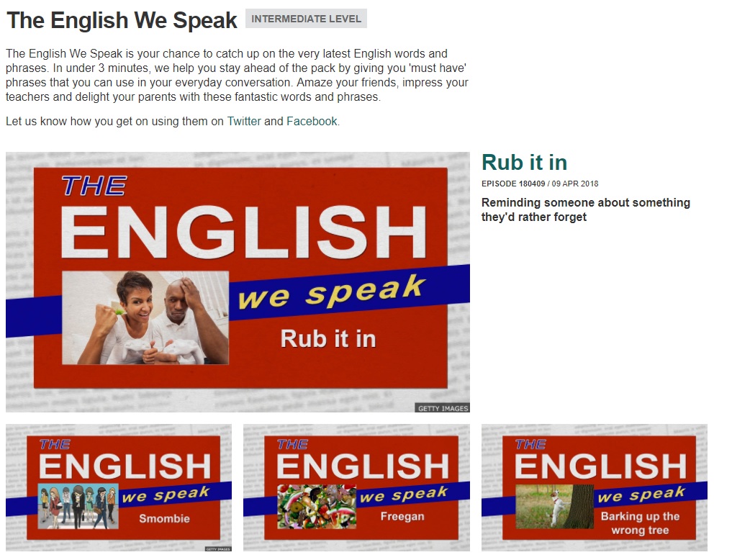The width and height of the screenshot is (732, 560).
Task: Select the 'Barking up the wrong tree' thumbnail
Action: [x=594, y=487]
